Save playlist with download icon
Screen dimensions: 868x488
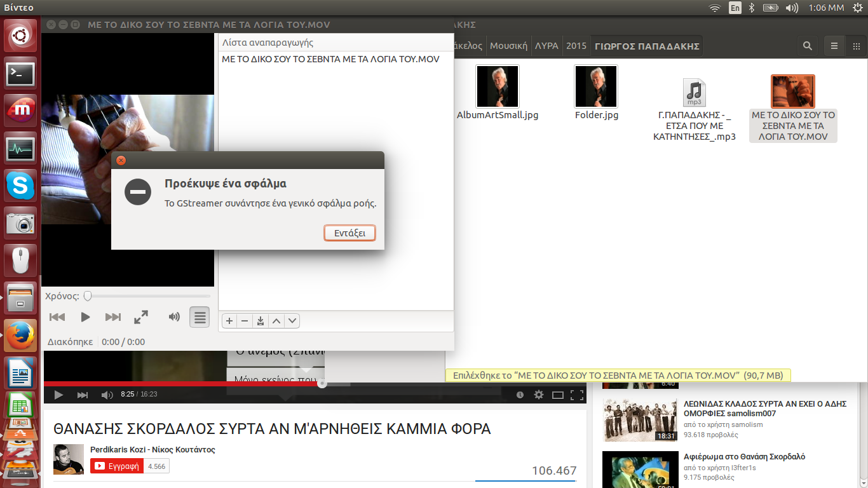click(x=261, y=321)
